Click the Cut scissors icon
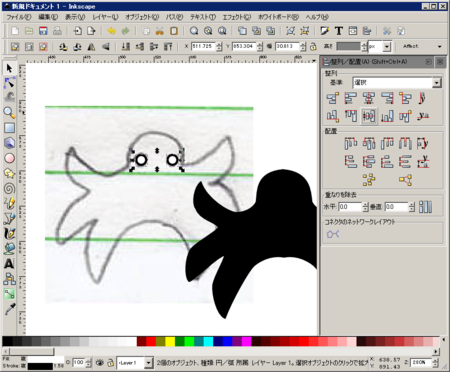This screenshot has height=372, width=450. tap(160, 31)
